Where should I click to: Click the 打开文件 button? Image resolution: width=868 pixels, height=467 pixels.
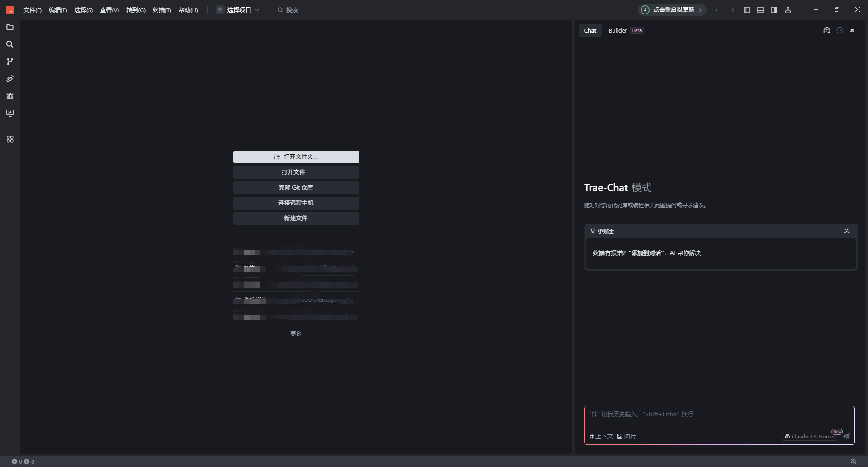(x=296, y=172)
